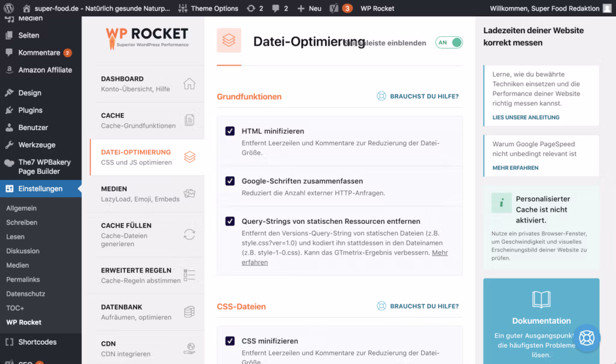Click the Cache document icon
The image size is (616, 364).
point(189,120)
